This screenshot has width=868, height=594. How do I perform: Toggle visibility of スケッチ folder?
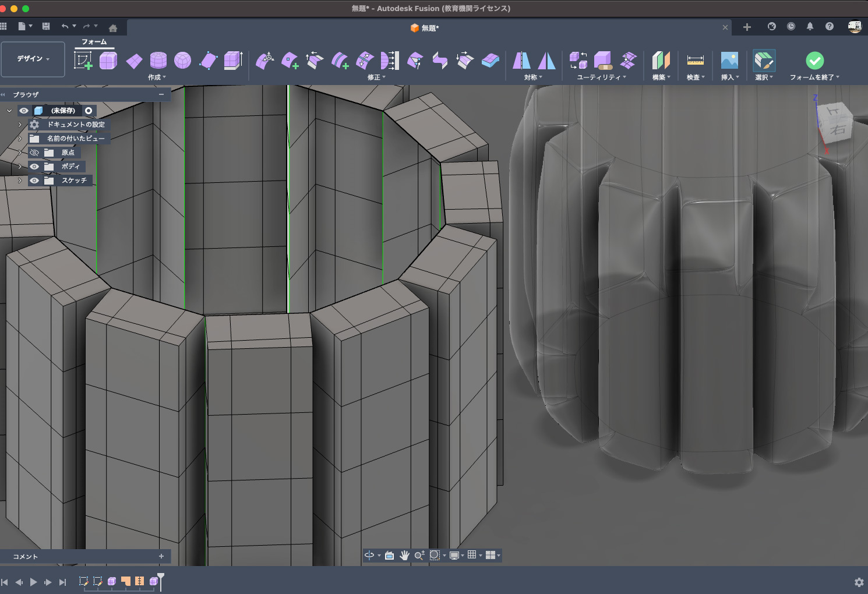[34, 181]
